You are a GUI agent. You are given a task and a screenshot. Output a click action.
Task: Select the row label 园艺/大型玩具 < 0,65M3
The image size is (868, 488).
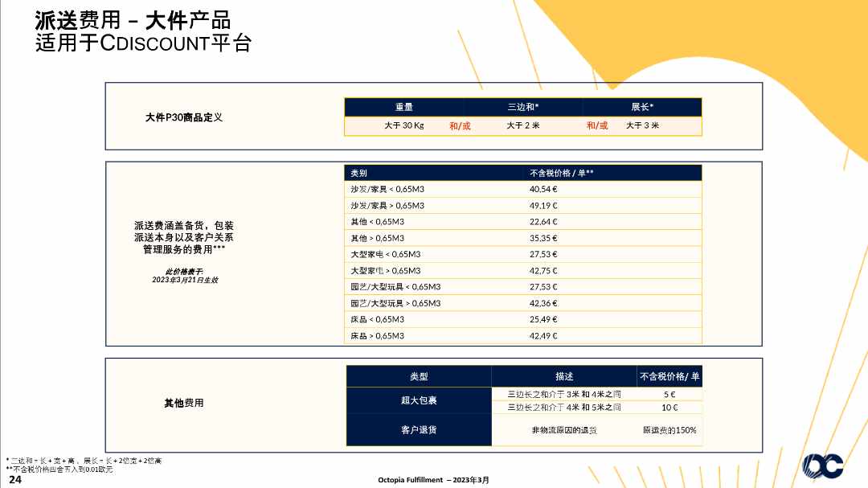395,287
